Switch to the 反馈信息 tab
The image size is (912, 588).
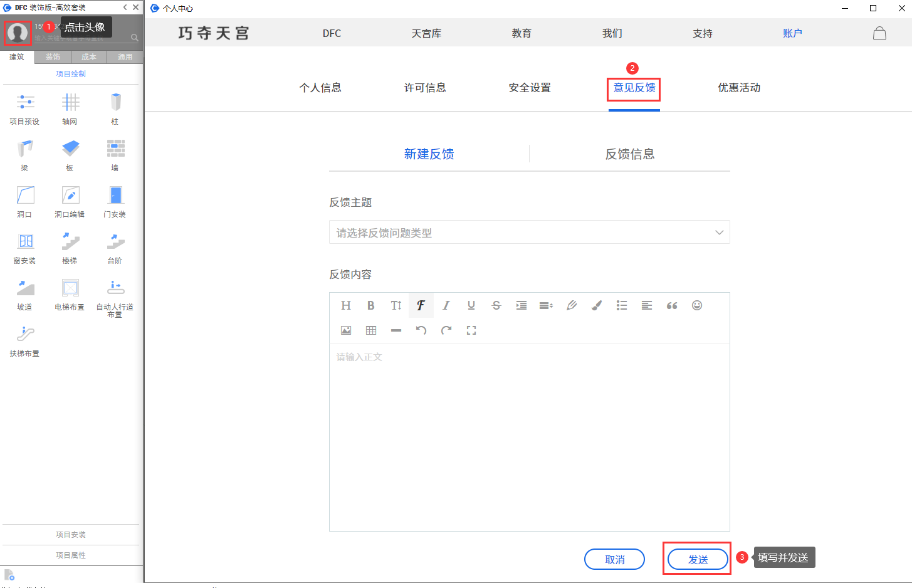(629, 154)
